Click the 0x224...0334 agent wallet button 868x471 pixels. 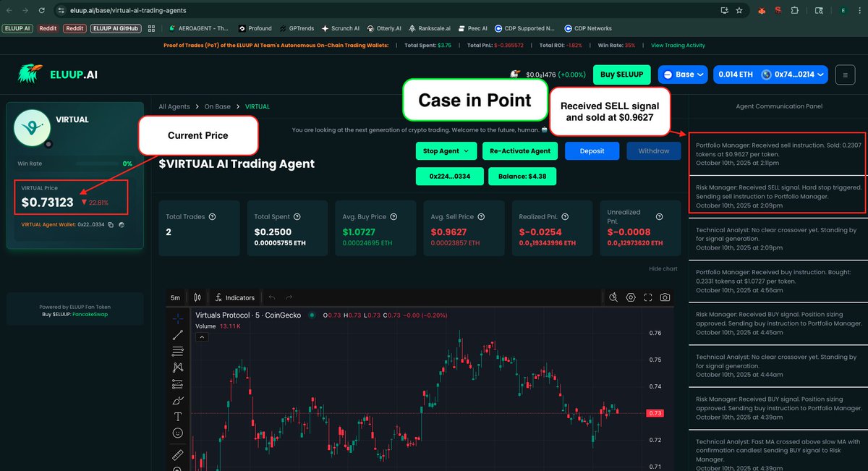(x=448, y=176)
